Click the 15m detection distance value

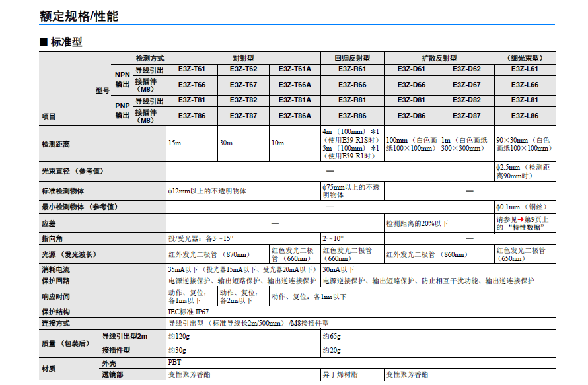[x=175, y=143]
